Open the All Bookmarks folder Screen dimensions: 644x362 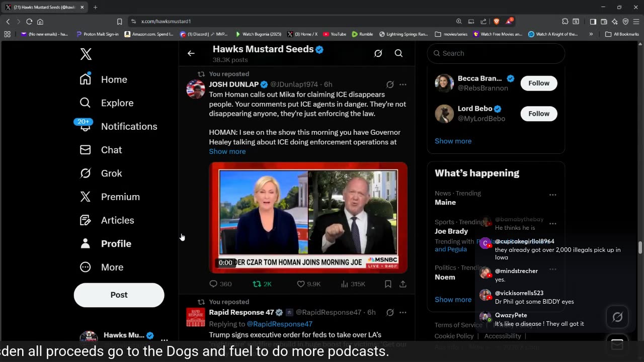click(622, 34)
